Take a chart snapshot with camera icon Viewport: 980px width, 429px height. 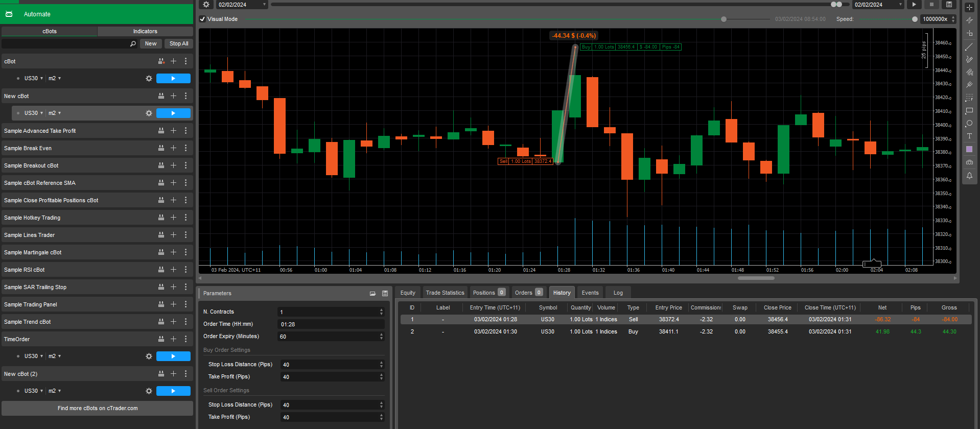pyautogui.click(x=969, y=162)
